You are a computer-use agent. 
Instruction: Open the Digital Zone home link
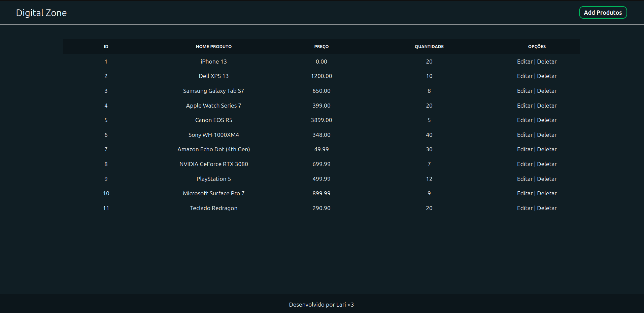coord(41,13)
